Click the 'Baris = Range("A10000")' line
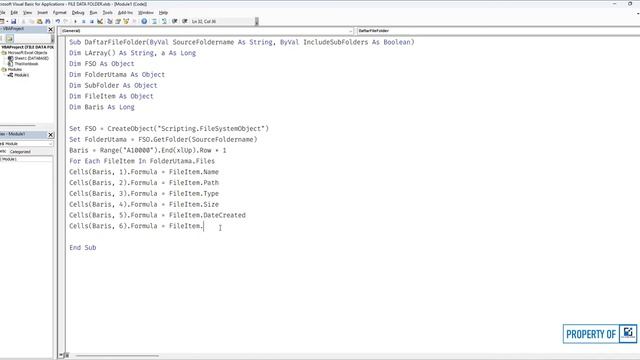 coord(148,151)
